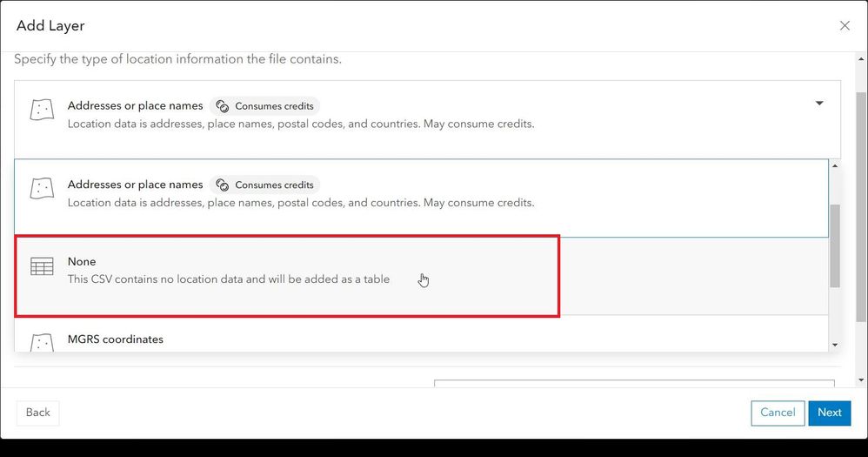Go to the Next step
Viewport: 868px width, 457px height.
829,413
